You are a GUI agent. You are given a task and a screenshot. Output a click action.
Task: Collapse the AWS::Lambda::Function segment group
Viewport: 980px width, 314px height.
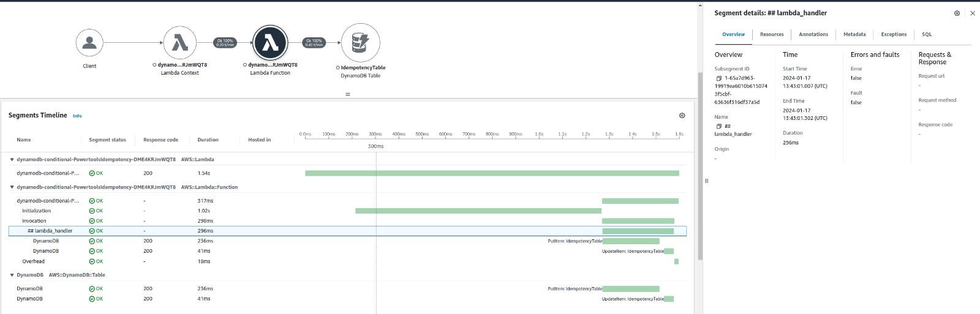click(12, 187)
